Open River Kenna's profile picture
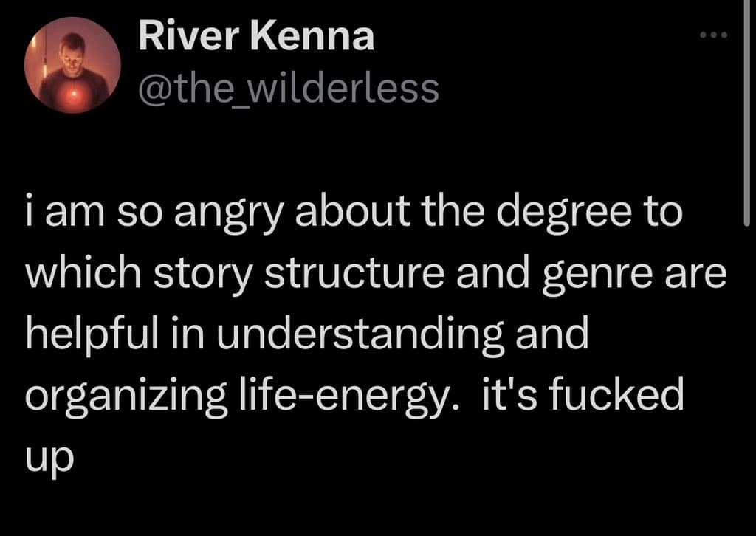This screenshot has height=536, width=756. pos(72,65)
